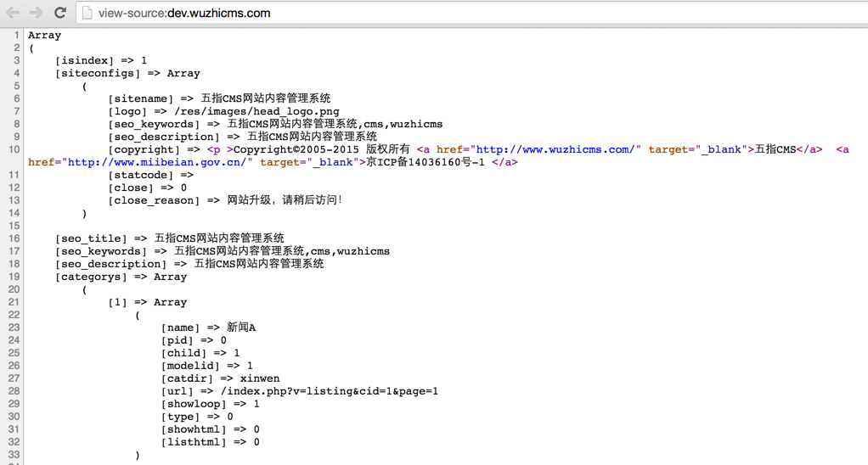The width and height of the screenshot is (868, 465).
Task: Click the "/index.php?v=listing&cid=1&page=1" url value
Action: [330, 391]
